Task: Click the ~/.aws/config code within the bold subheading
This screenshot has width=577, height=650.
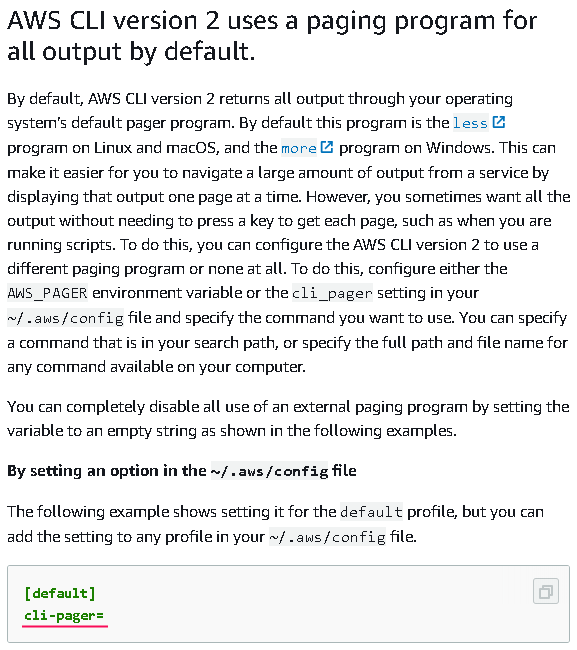Action: (x=269, y=471)
